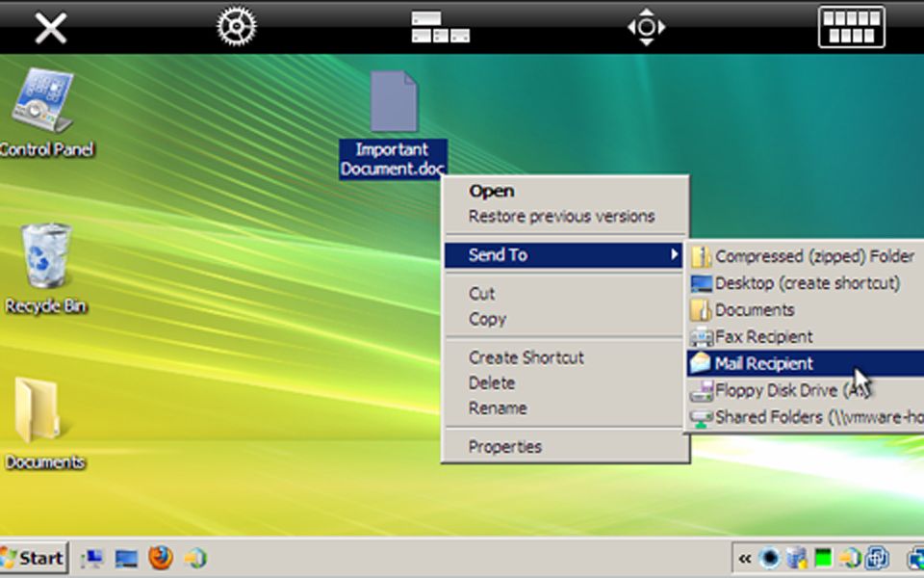Click the tray icon with yellow shield
Screen dimensions: 924x578
coord(796,558)
